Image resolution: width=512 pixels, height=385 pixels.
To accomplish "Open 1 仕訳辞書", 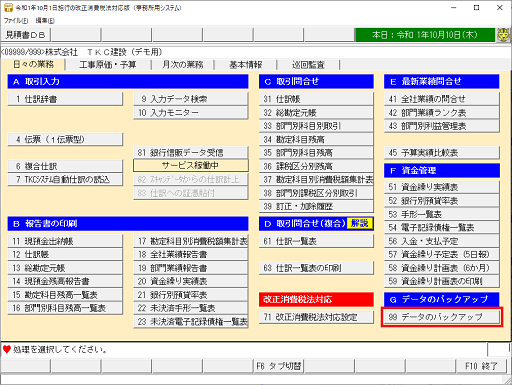I will point(65,99).
